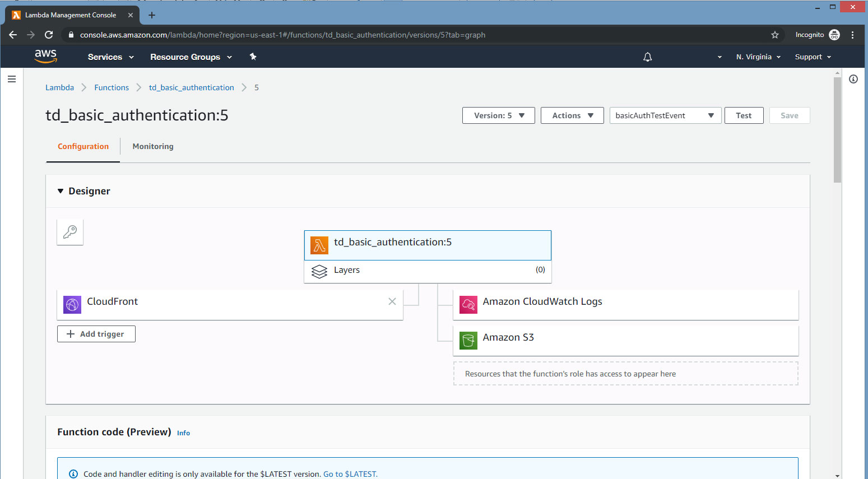868x479 pixels.
Task: Collapse the Designer section
Action: click(x=61, y=191)
